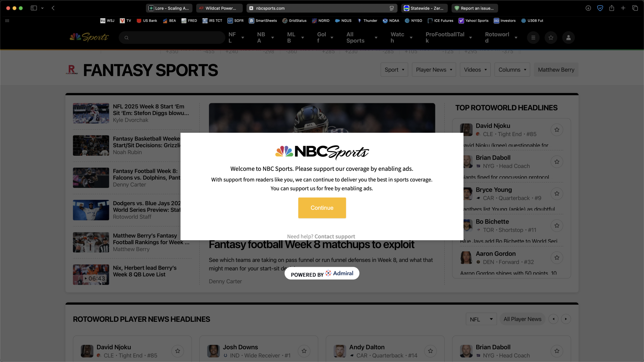Open the Player News dropdown
This screenshot has height=362, width=644.
(x=434, y=70)
